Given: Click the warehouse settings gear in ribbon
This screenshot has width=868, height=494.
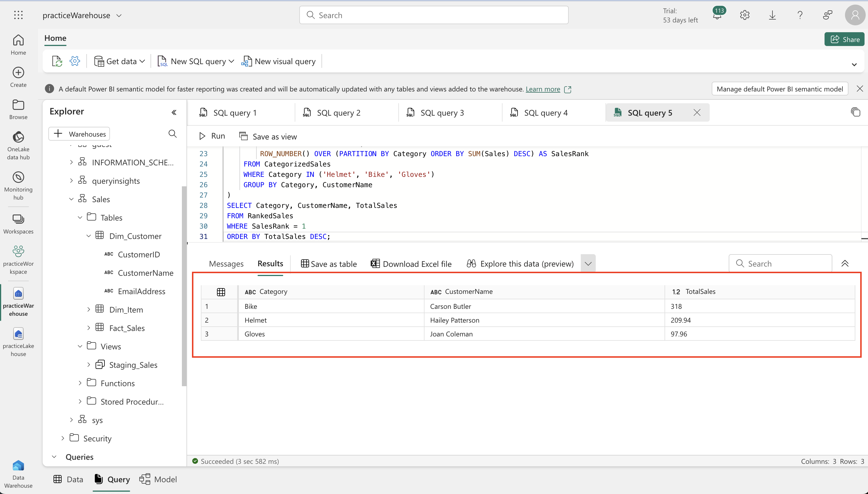Looking at the screenshot, I should click(75, 61).
